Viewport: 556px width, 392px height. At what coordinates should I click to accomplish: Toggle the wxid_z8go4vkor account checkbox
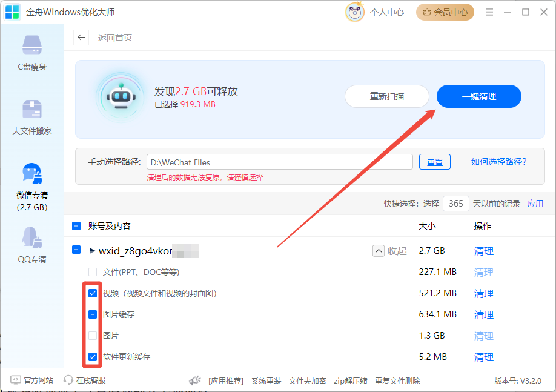tap(76, 250)
